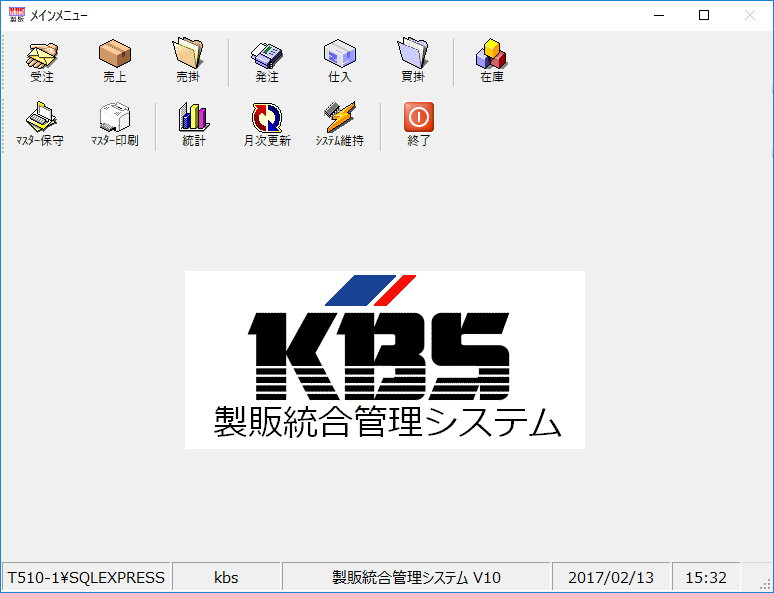
Task: Open the 統計 (statistics) chart icon
Action: tap(194, 125)
